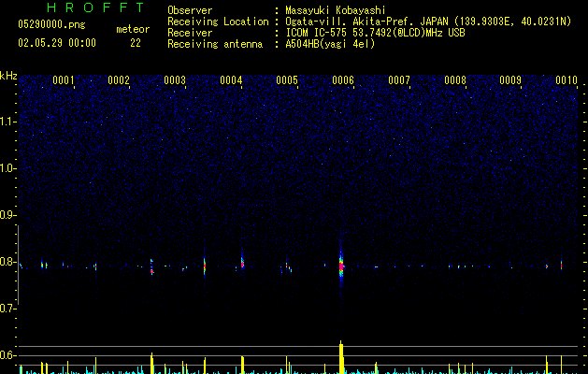588x374 pixels.
Task: Click the Receiving Location label
Action: click(218, 22)
